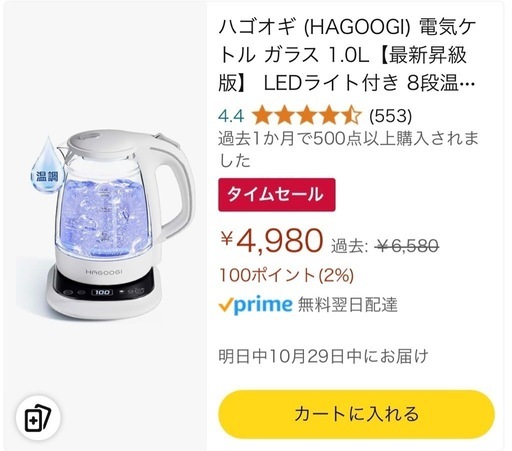The height and width of the screenshot is (451, 512).
Task: Click the crossed-out ¥6,580 past price
Action: pos(406,246)
